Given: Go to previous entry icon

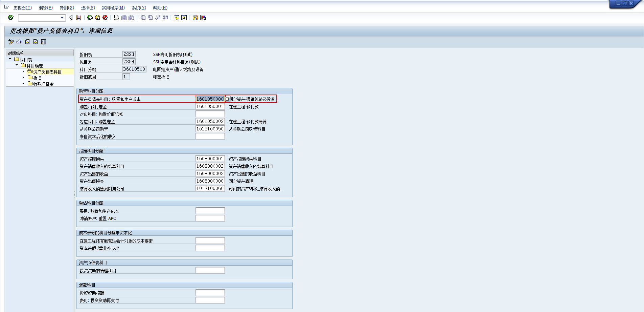Looking at the screenshot, I should click(x=27, y=42).
